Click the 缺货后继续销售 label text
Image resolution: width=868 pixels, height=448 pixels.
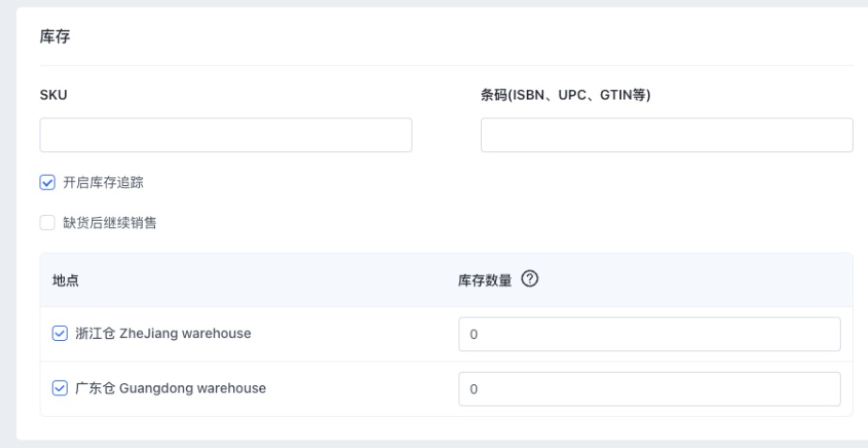coord(108,223)
